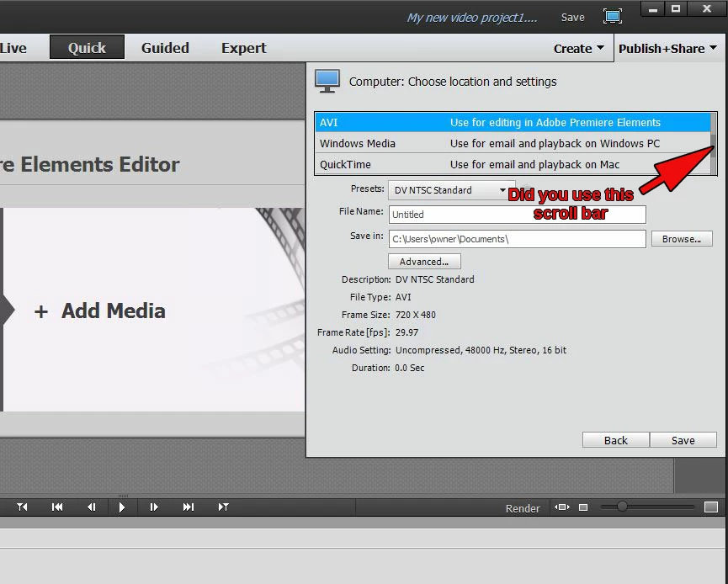
Task: Click the Render button
Action: coord(523,508)
